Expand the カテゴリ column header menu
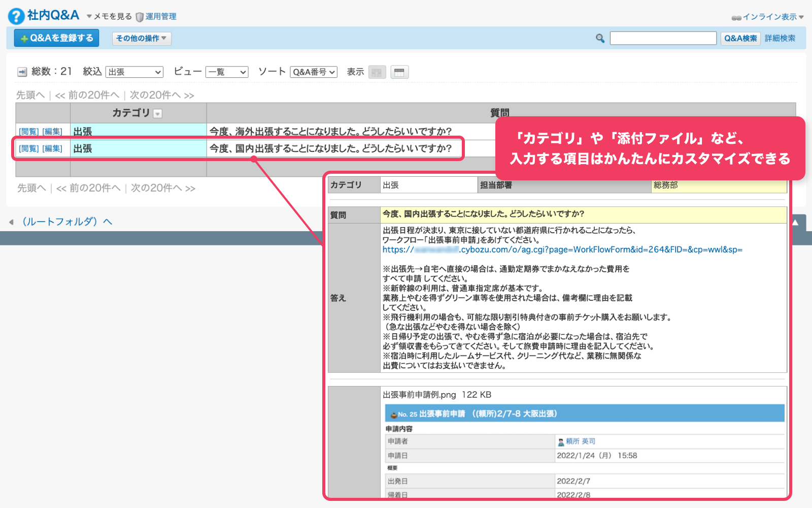The width and height of the screenshot is (812, 508). (158, 114)
